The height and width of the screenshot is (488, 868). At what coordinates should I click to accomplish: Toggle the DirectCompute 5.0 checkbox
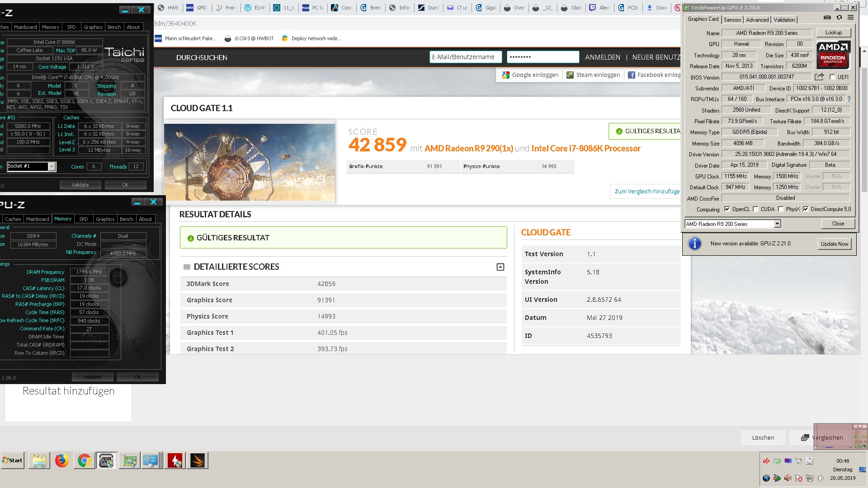pyautogui.click(x=806, y=209)
